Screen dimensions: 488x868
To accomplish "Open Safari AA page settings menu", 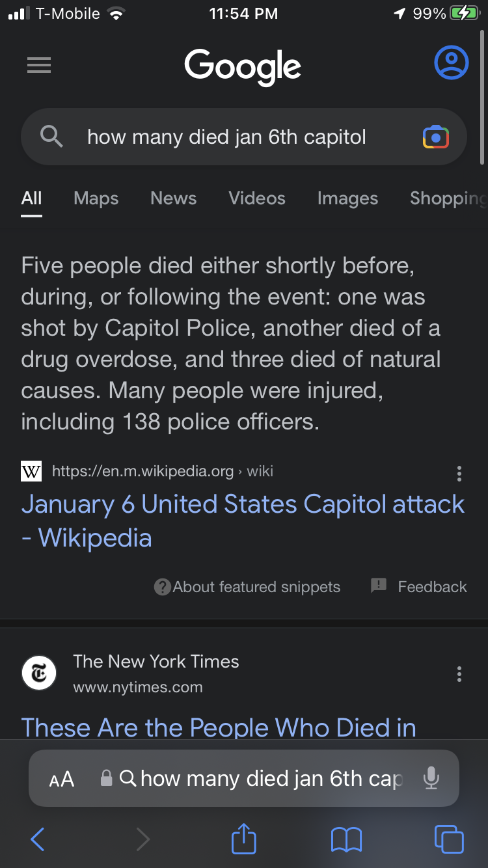I will 62,779.
